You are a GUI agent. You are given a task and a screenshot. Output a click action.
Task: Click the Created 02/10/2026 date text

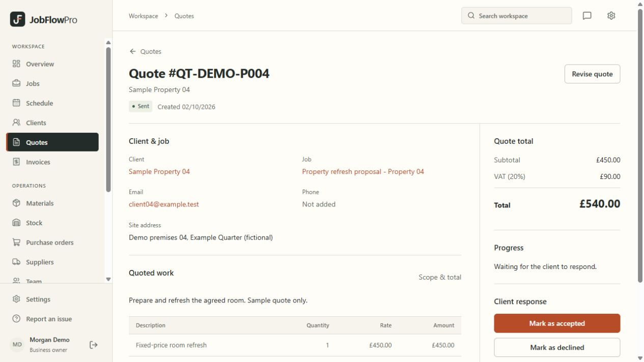(186, 107)
